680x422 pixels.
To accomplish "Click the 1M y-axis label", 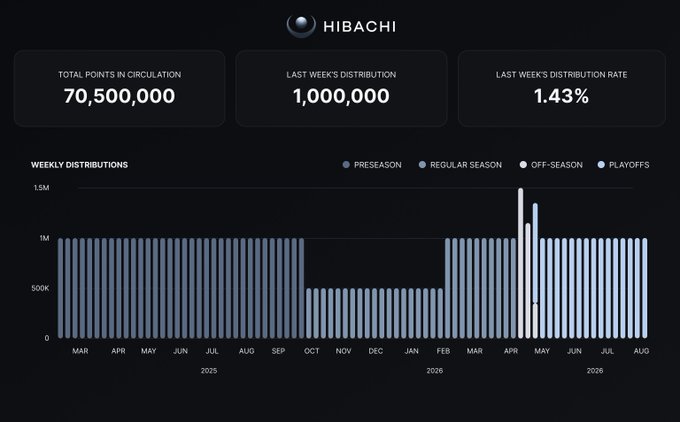I will [x=44, y=238].
